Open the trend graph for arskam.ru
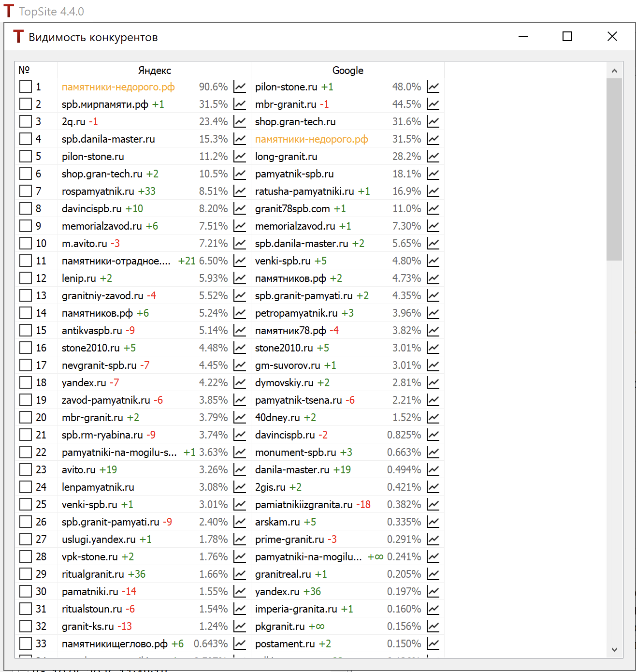 (x=433, y=522)
